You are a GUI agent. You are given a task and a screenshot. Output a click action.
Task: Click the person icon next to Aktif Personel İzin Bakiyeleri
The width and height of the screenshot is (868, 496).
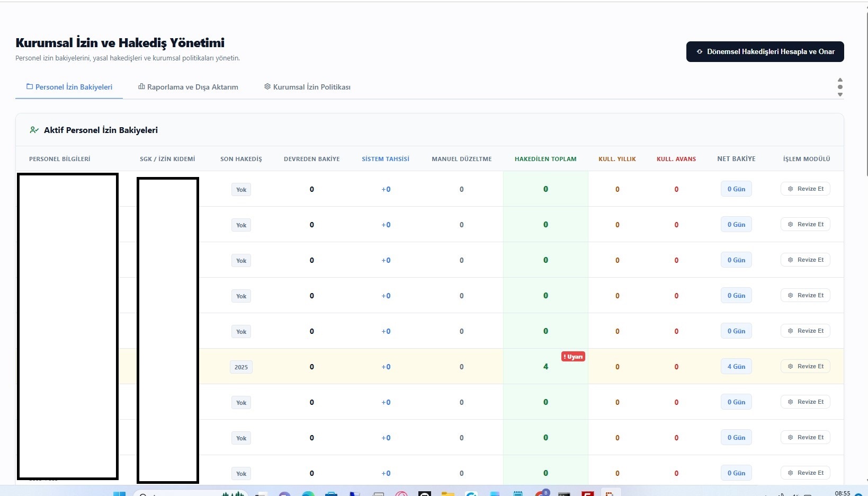coord(34,130)
